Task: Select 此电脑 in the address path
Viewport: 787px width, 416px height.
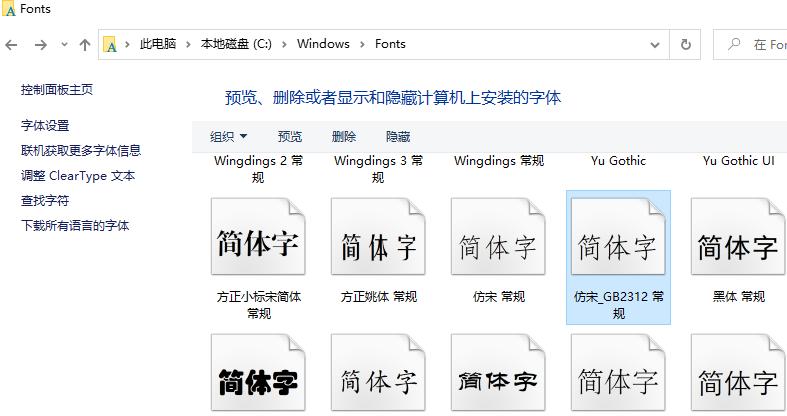Action: [x=158, y=44]
